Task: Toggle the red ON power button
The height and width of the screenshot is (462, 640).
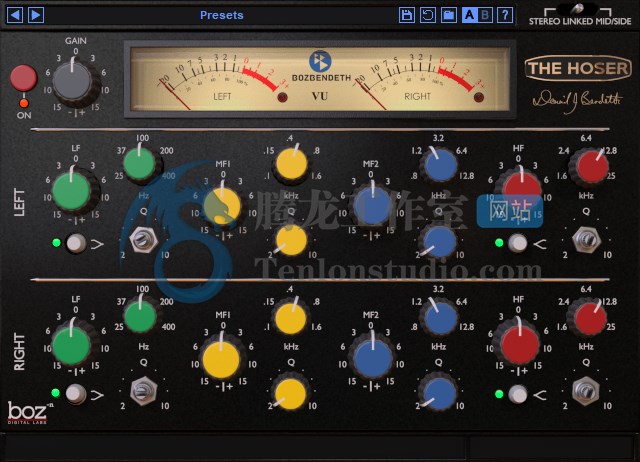Action: 23,78
